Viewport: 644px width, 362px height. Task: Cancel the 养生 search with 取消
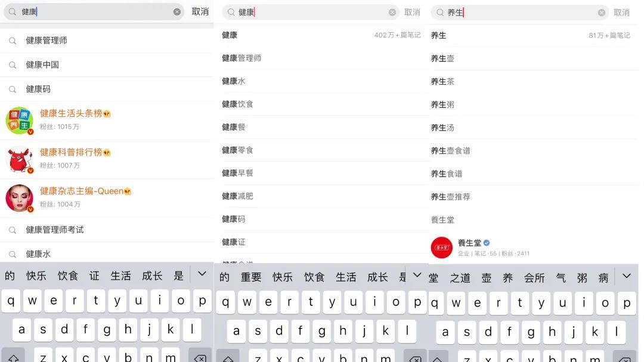click(x=622, y=13)
